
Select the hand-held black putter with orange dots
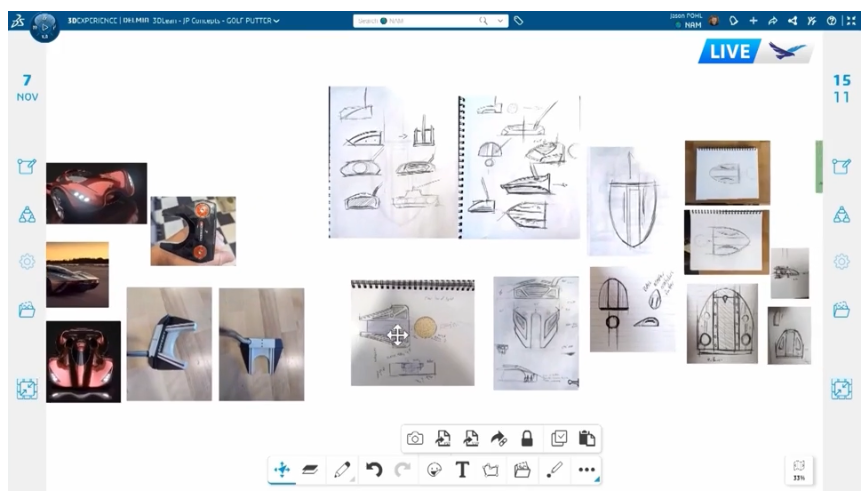193,231
